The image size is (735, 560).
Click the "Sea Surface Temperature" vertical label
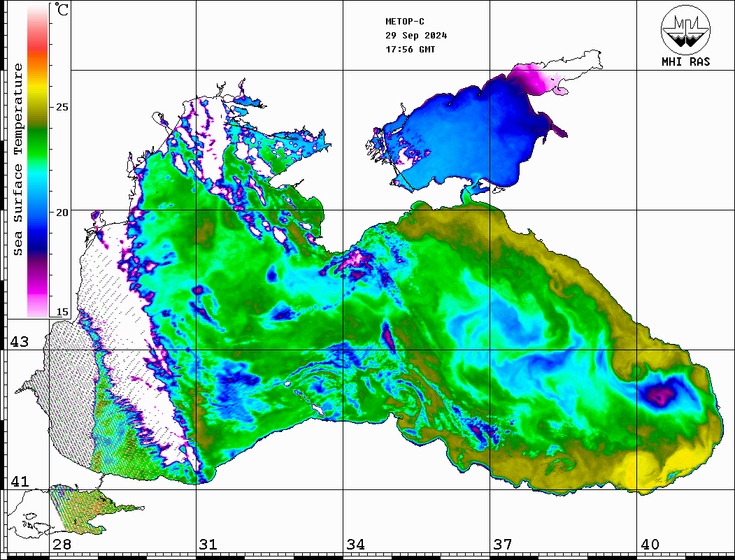[17, 159]
